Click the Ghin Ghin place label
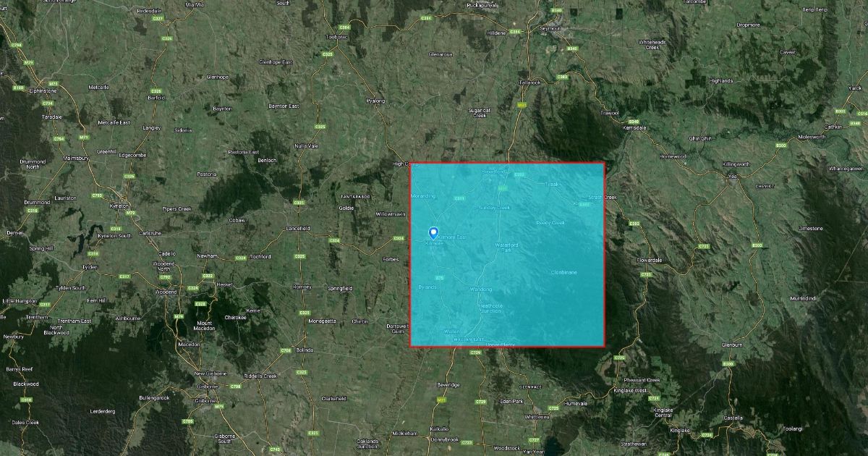This screenshot has width=868, height=456. [700, 138]
